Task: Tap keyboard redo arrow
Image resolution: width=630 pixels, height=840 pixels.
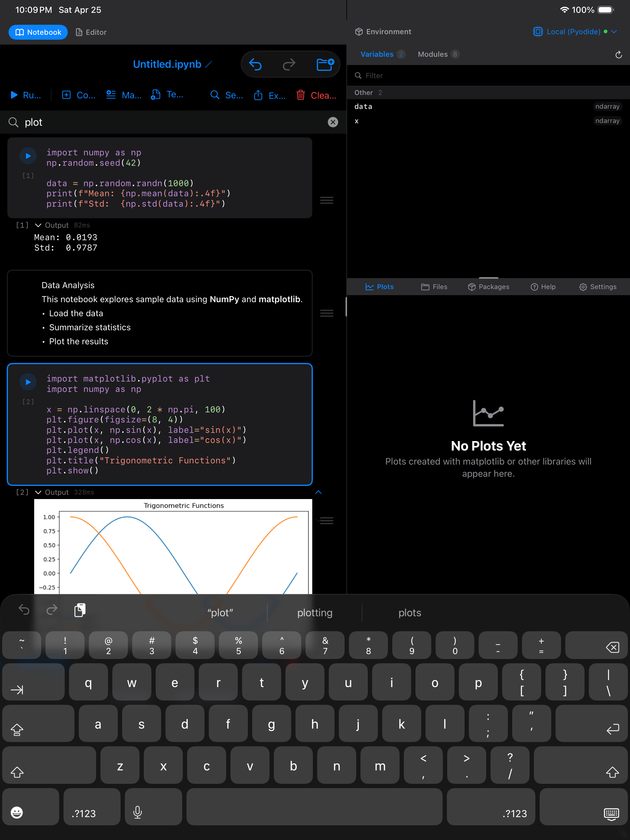Action: tap(52, 610)
